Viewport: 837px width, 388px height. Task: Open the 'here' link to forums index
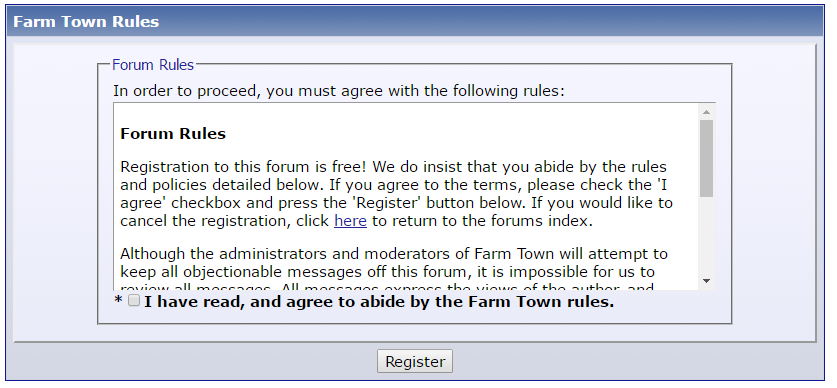click(x=350, y=221)
